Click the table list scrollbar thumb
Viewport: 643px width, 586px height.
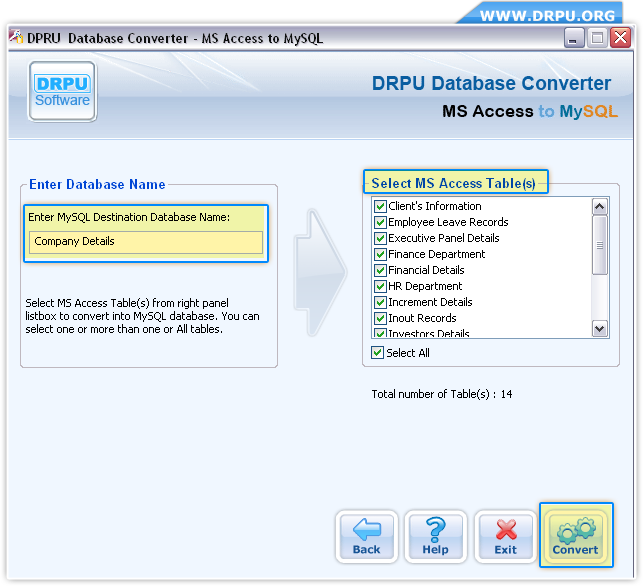600,245
